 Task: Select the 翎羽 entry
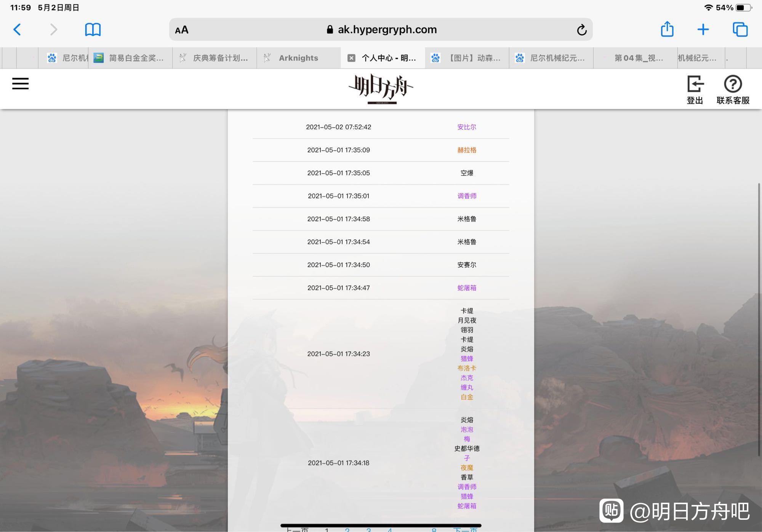(x=467, y=330)
